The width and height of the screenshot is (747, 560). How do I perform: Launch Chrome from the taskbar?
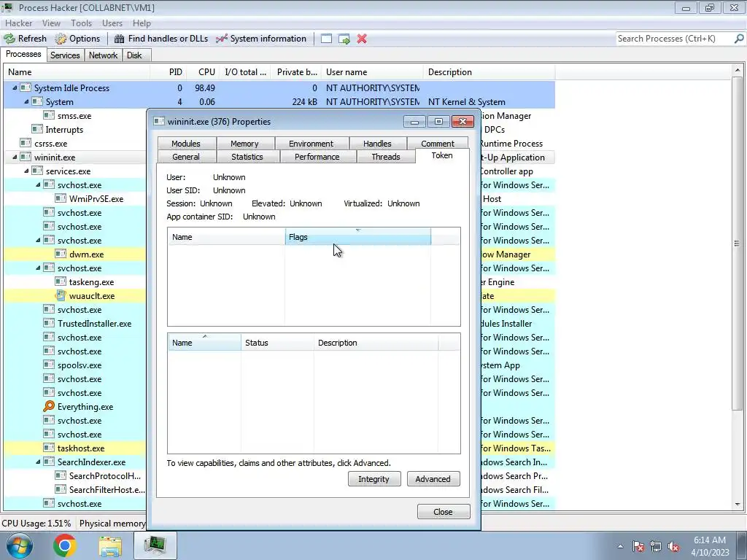pos(65,545)
